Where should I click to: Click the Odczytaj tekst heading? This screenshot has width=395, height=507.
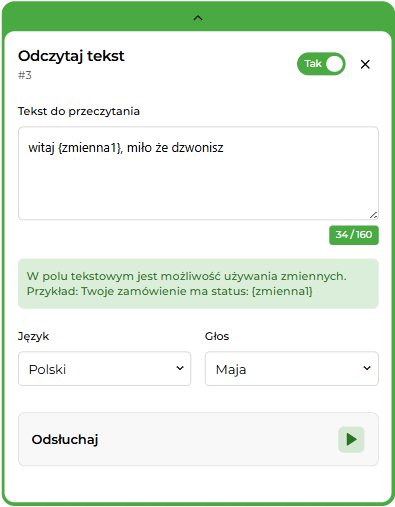click(71, 56)
